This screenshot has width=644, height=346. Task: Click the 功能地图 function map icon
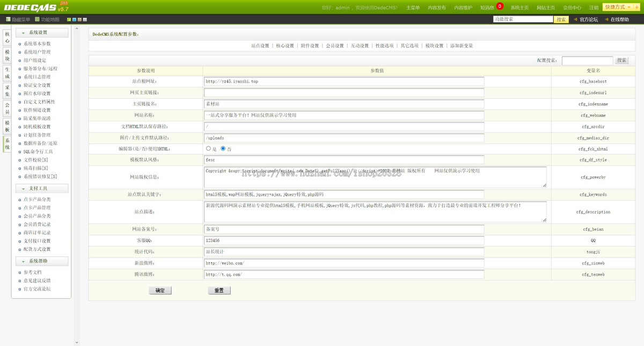click(x=37, y=19)
